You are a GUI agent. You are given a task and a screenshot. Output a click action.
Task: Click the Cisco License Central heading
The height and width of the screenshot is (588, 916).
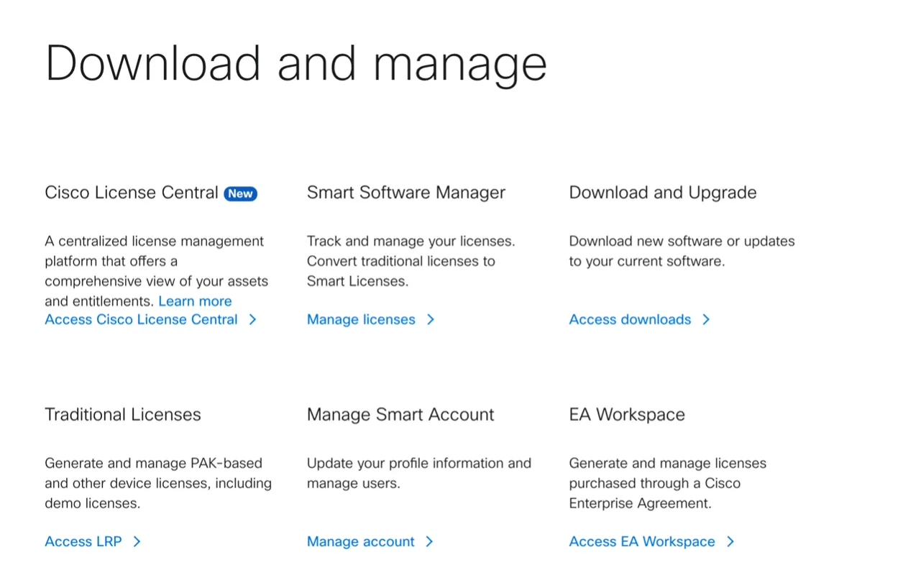pos(132,193)
